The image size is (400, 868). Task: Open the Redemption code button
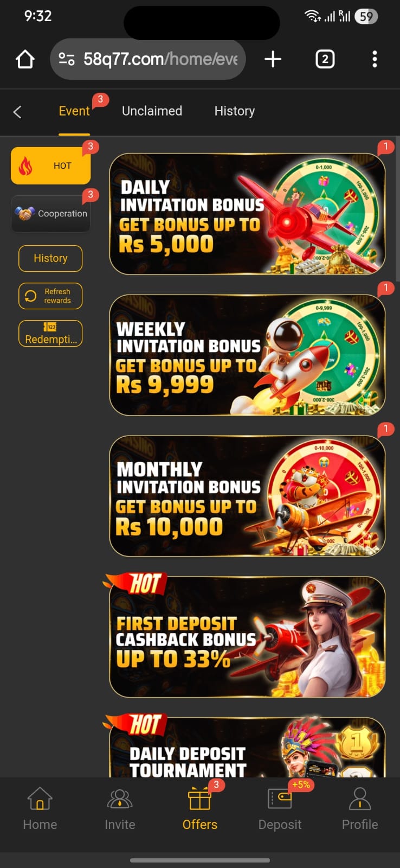[x=50, y=333]
